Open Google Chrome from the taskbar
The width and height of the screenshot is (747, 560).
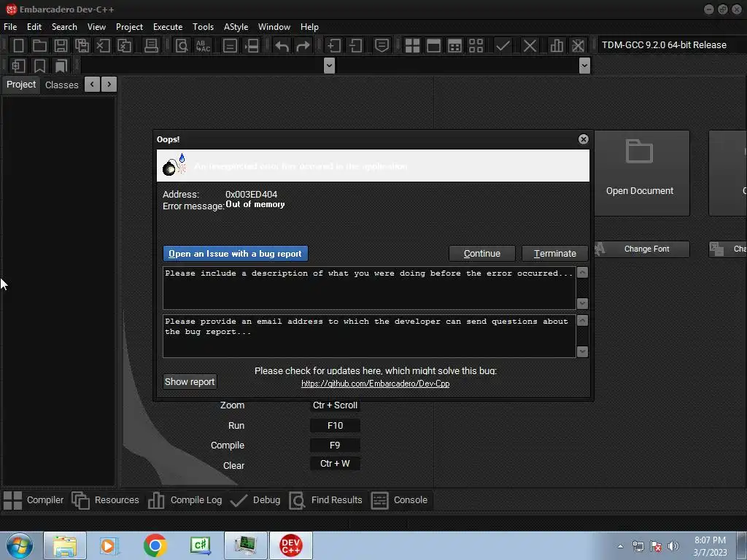[x=155, y=545]
